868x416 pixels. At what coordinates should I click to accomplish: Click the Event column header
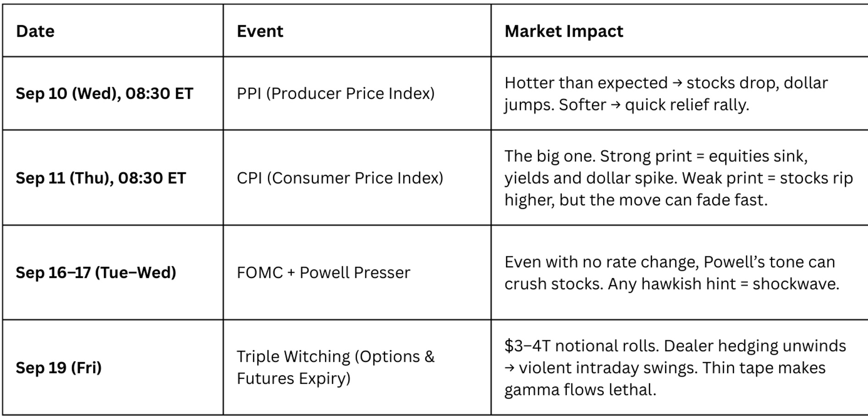point(260,31)
